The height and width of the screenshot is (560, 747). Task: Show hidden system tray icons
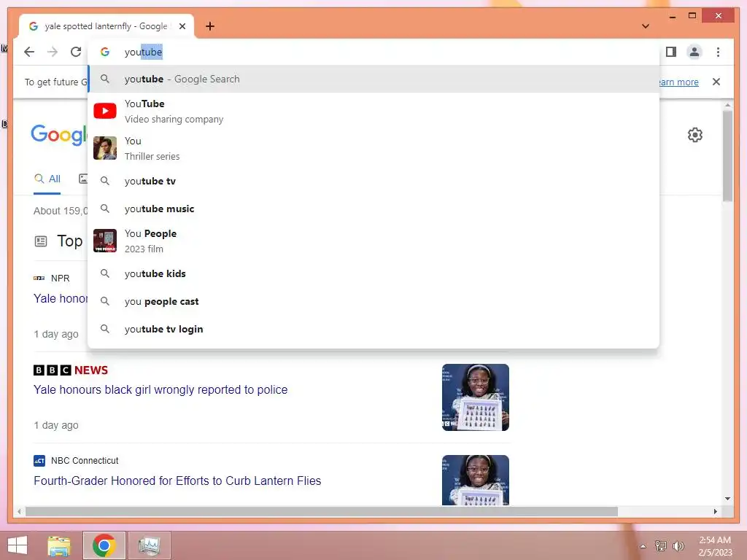click(643, 546)
